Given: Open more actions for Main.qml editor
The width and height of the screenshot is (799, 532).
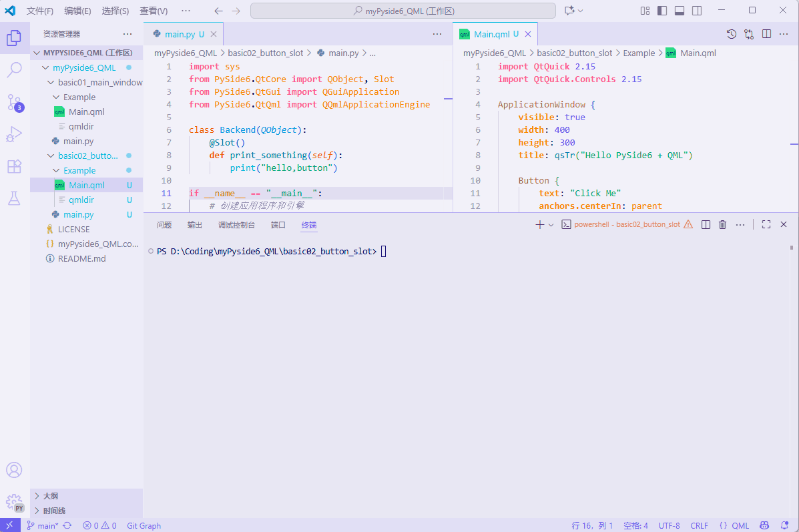Looking at the screenshot, I should click(784, 34).
